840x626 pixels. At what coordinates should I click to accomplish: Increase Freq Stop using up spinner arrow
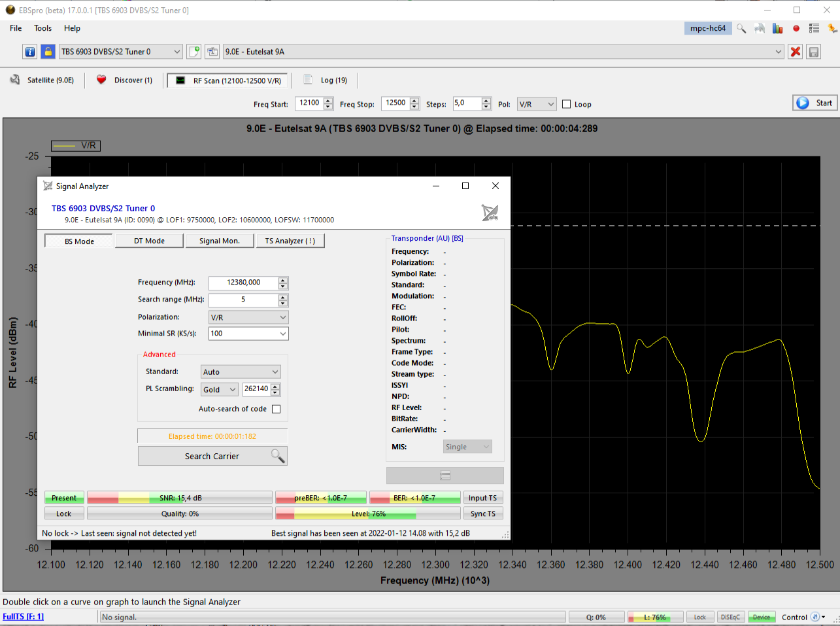coord(414,100)
